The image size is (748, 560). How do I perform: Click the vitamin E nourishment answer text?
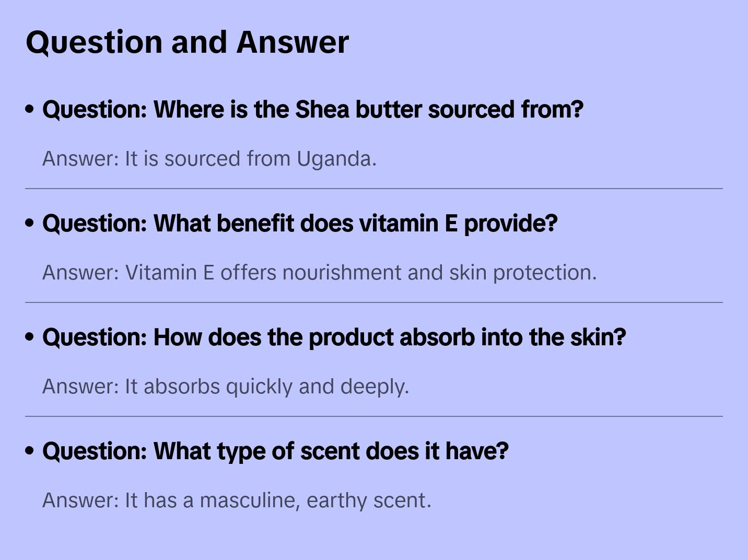(x=319, y=273)
